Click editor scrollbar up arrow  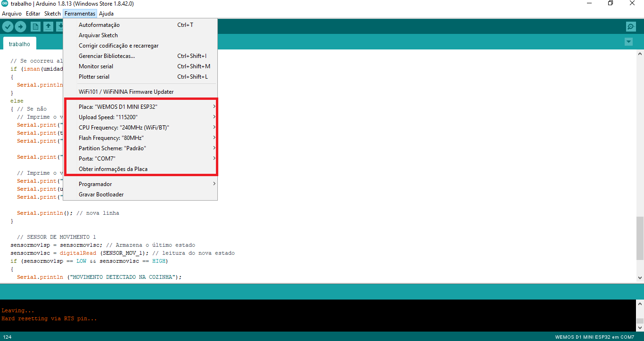[640, 54]
